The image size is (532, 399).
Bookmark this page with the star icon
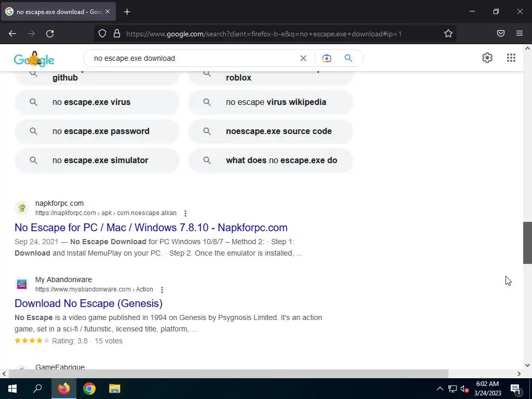448,33
